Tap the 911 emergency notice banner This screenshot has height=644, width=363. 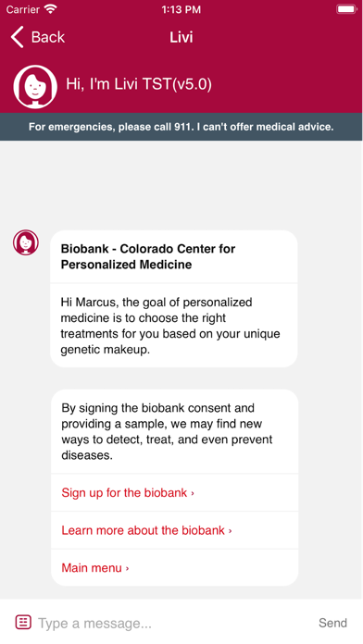(x=181, y=127)
